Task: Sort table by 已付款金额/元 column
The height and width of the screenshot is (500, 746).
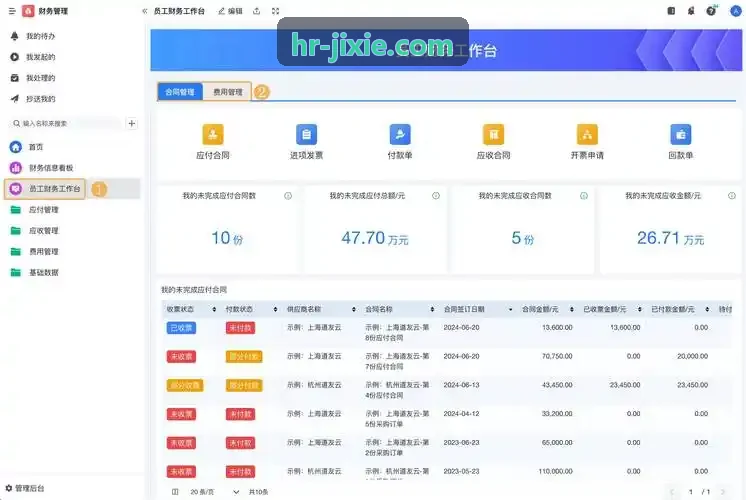Action: pos(707,309)
